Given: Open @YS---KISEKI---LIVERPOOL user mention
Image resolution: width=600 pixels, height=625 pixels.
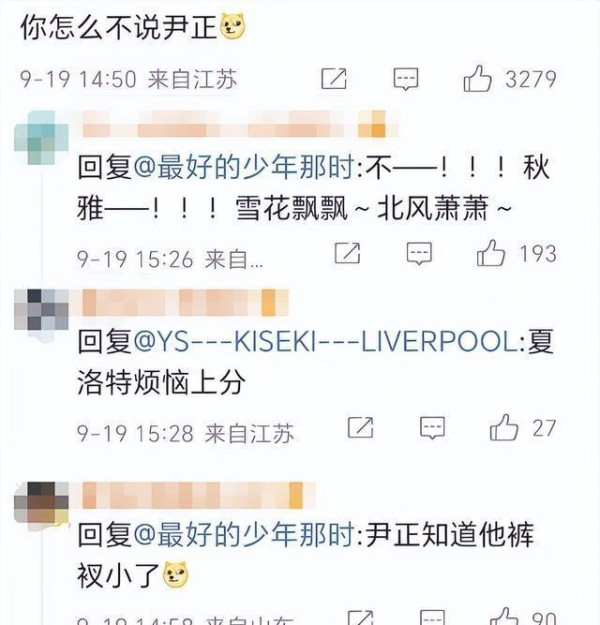Looking at the screenshot, I should tap(326, 342).
